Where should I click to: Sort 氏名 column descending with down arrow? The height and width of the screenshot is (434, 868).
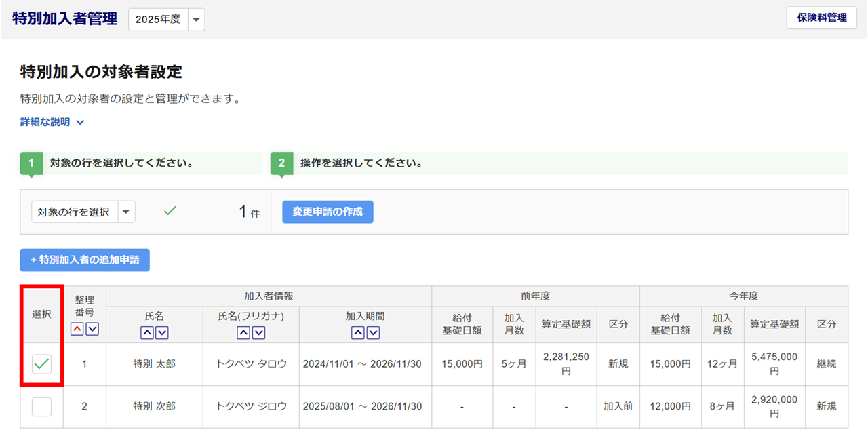pos(161,332)
